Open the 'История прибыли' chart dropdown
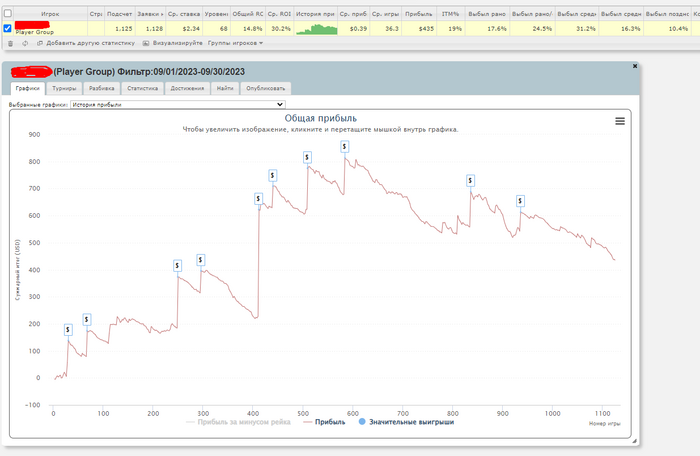Image resolution: width=700 pixels, height=456 pixels. [x=178, y=105]
